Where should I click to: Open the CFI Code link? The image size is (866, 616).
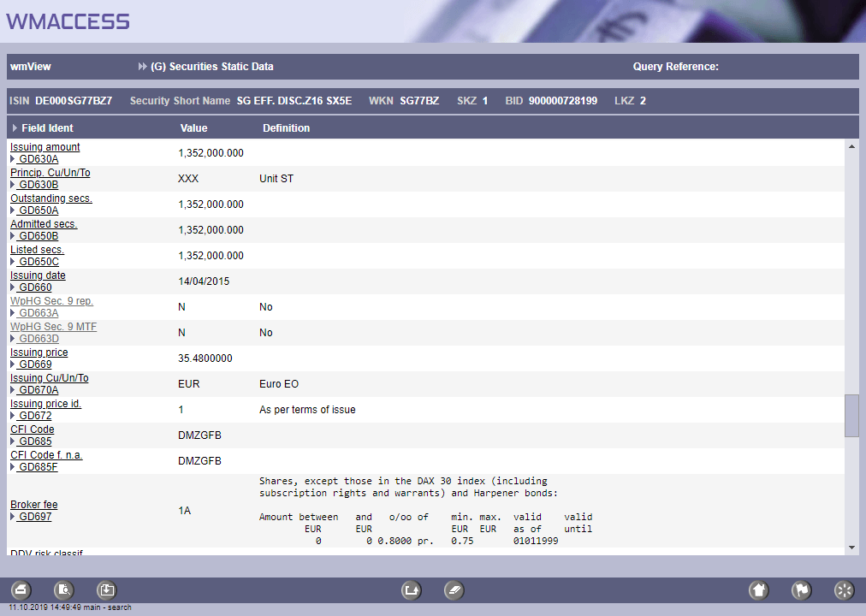pos(33,429)
